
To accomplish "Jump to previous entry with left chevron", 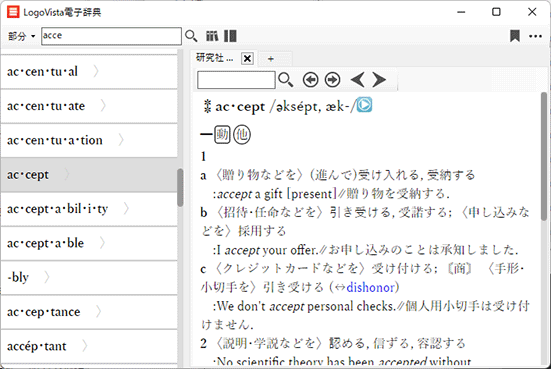I will [358, 80].
